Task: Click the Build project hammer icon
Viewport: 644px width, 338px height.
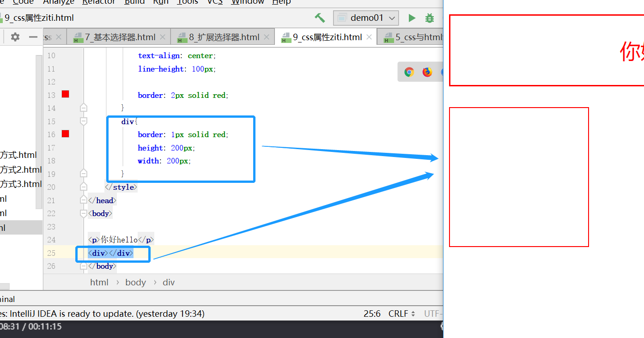Action: (x=320, y=18)
